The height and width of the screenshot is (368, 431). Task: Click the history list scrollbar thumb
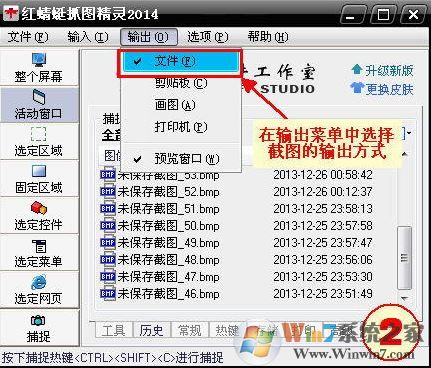click(x=405, y=258)
